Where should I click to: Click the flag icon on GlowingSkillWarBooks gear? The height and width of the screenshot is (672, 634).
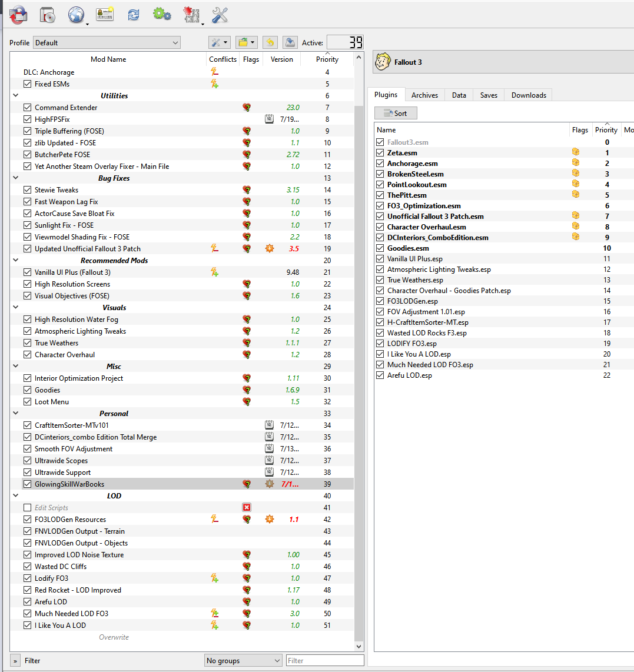(x=270, y=484)
